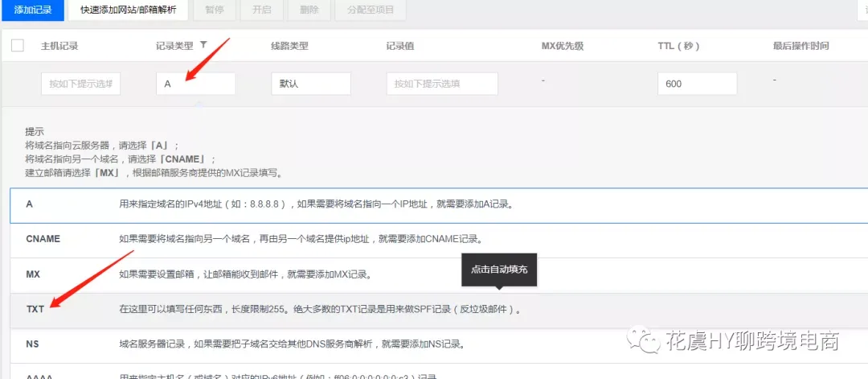Click the 暂停 button
Image resolution: width=868 pixels, height=379 pixels.
(x=215, y=10)
